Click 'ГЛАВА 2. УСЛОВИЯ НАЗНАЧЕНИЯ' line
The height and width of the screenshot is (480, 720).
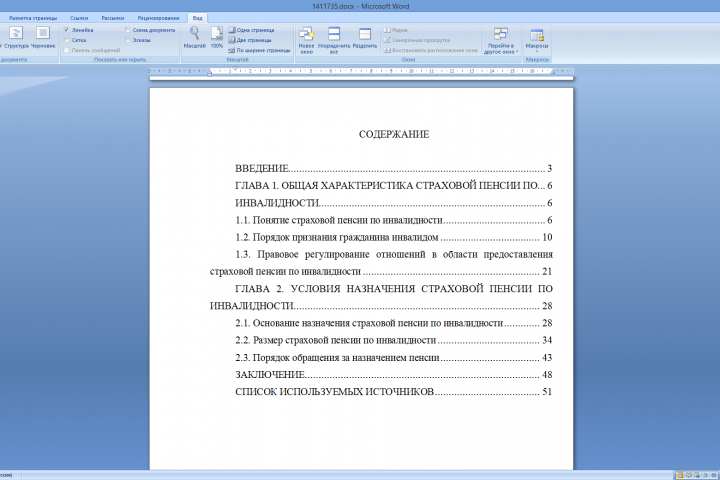(394, 289)
